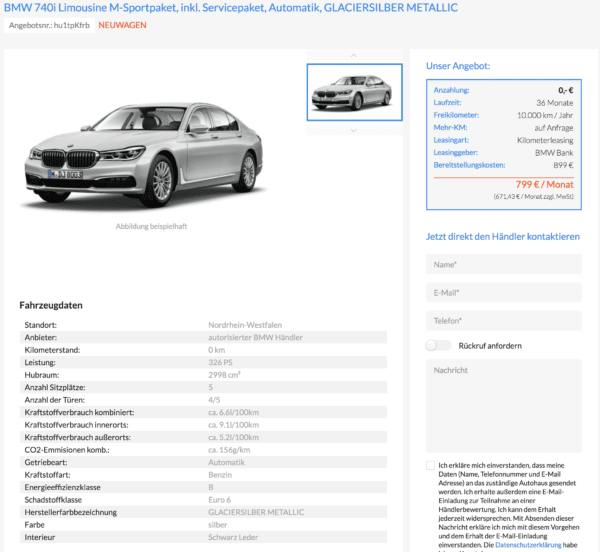Click the Jetzt direkt den Händler kontaktieren heading
This screenshot has width=600, height=552.
[x=503, y=236]
